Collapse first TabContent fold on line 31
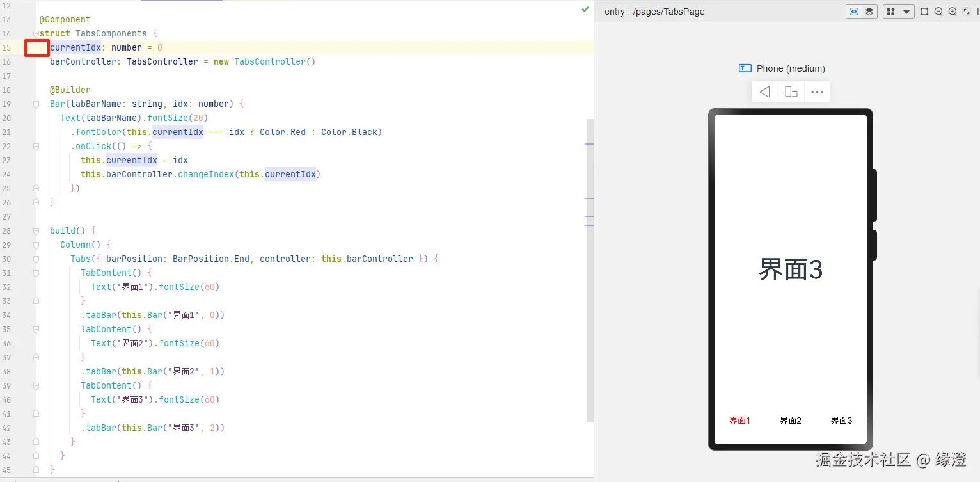Image resolution: width=980 pixels, height=482 pixels. pyautogui.click(x=36, y=273)
